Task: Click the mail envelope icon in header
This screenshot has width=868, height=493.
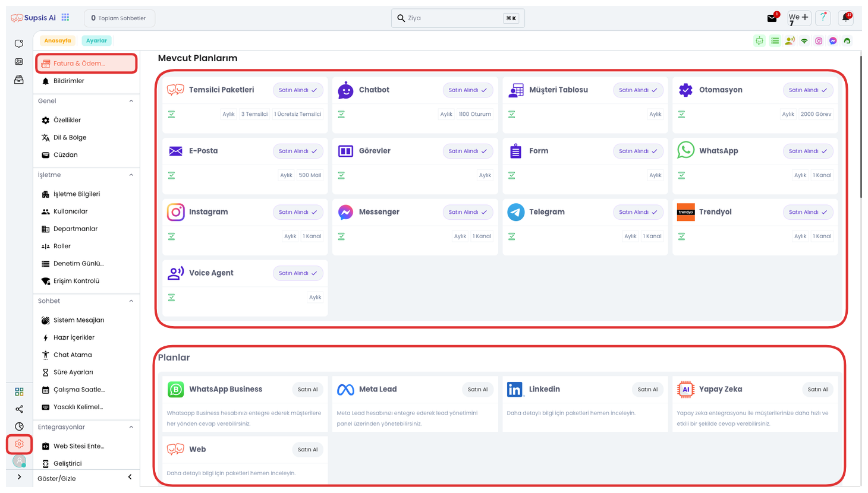Action: pyautogui.click(x=772, y=18)
